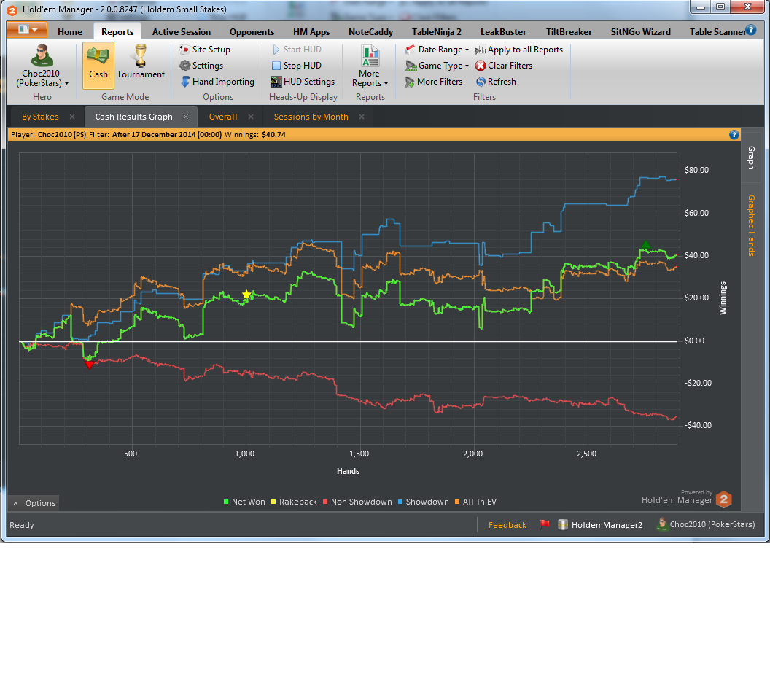Viewport: 770px width, 700px height.
Task: Click the Feedback link in status bar
Action: pos(507,525)
